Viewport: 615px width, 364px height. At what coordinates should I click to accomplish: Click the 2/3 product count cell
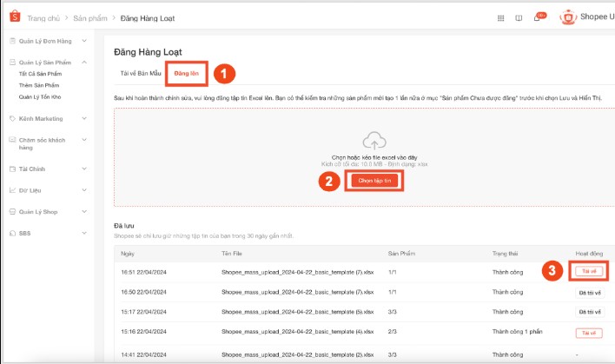point(393,332)
